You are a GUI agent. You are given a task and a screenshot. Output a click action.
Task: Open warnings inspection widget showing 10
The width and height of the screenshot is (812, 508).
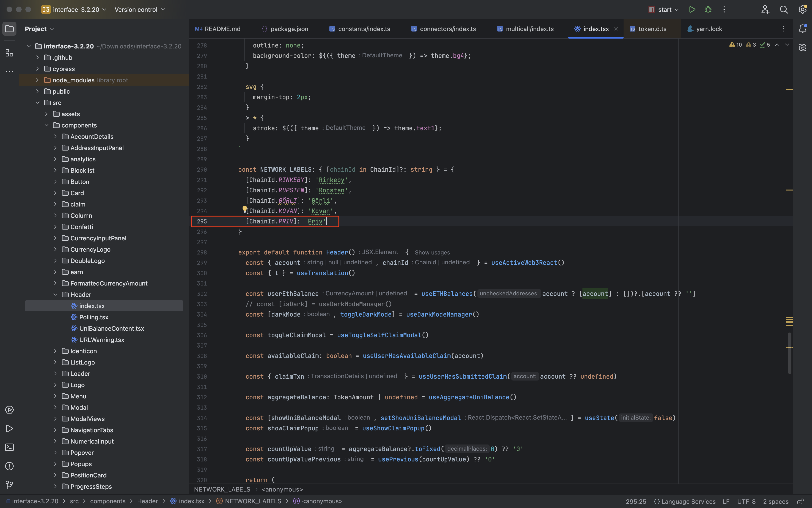(x=735, y=45)
